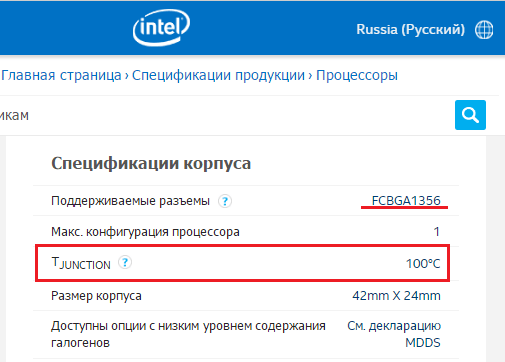The width and height of the screenshot is (505, 362).
Task: Click the blue magnifier search button
Action: 470,115
